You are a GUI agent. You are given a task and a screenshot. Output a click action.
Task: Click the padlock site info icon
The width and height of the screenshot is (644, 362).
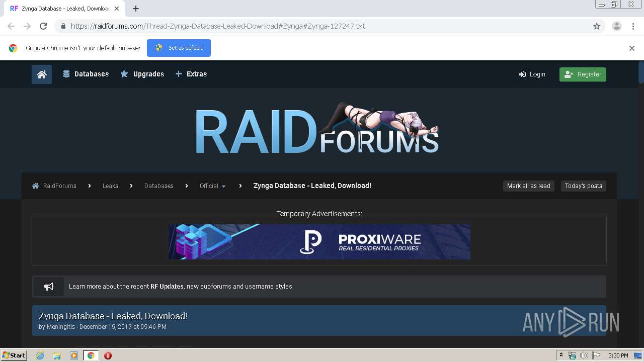click(x=63, y=26)
